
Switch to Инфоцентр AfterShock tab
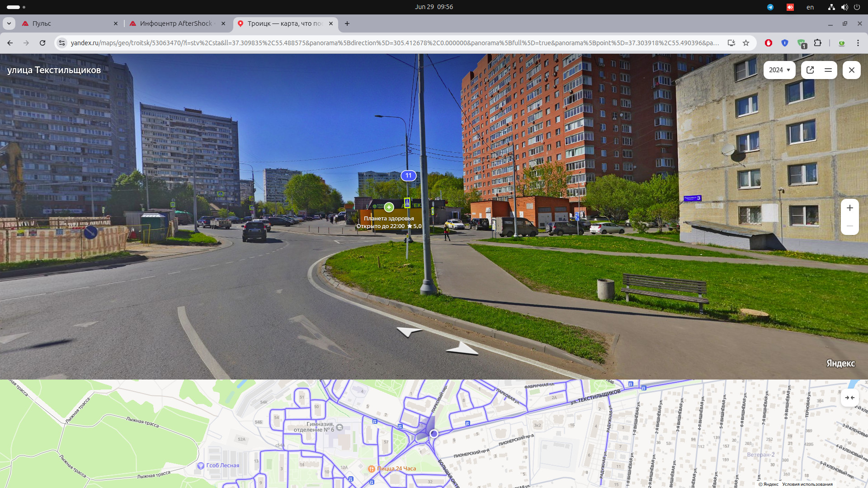[175, 23]
